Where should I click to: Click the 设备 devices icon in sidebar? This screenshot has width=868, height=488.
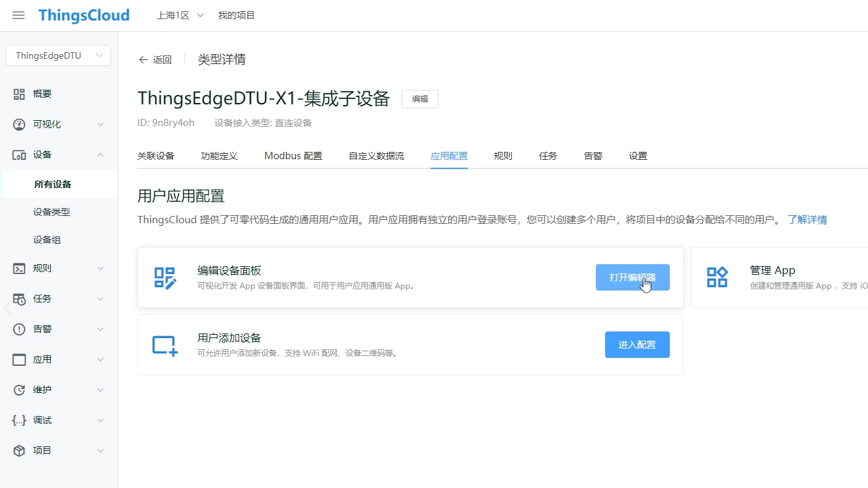pos(19,155)
